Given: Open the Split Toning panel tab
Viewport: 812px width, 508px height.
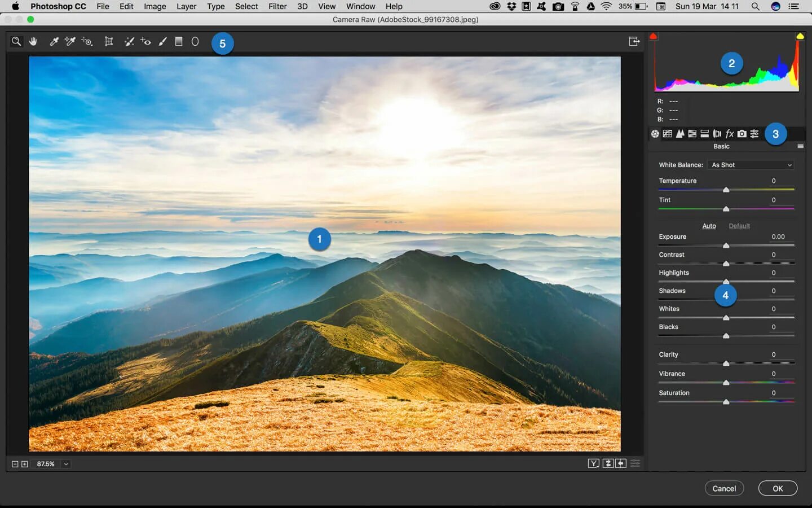Looking at the screenshot, I should [704, 134].
